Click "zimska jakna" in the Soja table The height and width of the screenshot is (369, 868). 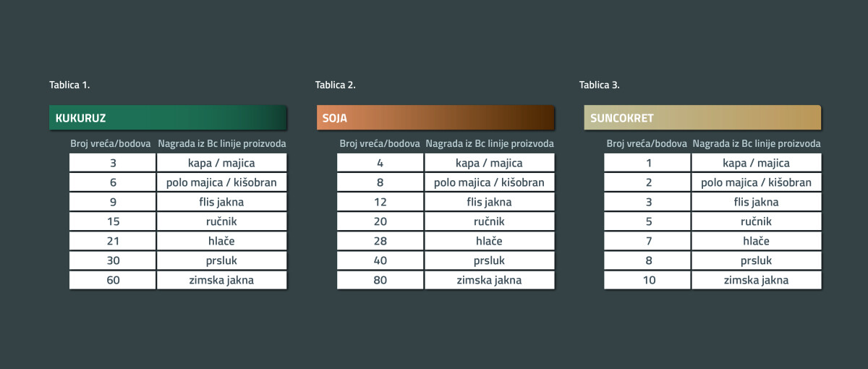(489, 280)
